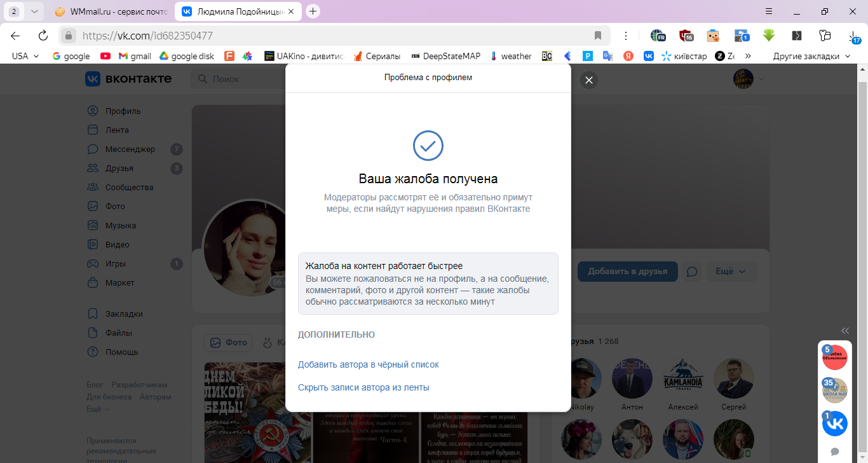
Task: Select the Фото tab on the profile
Action: tap(228, 342)
